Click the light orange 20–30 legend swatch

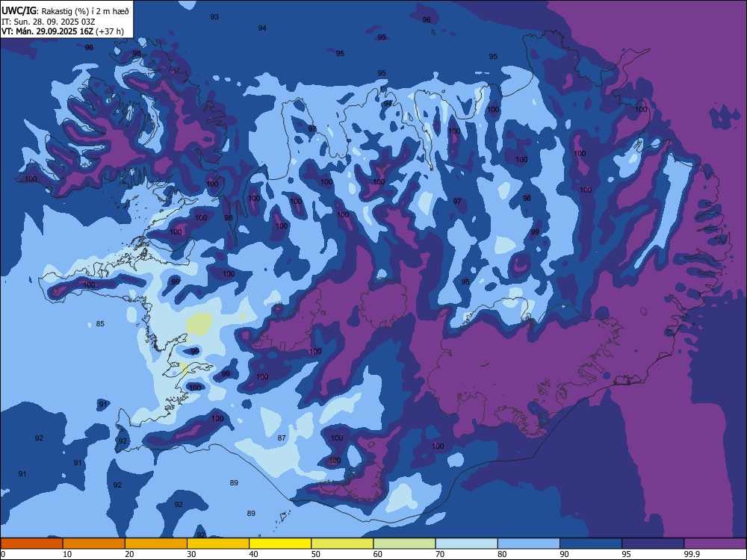(156, 544)
